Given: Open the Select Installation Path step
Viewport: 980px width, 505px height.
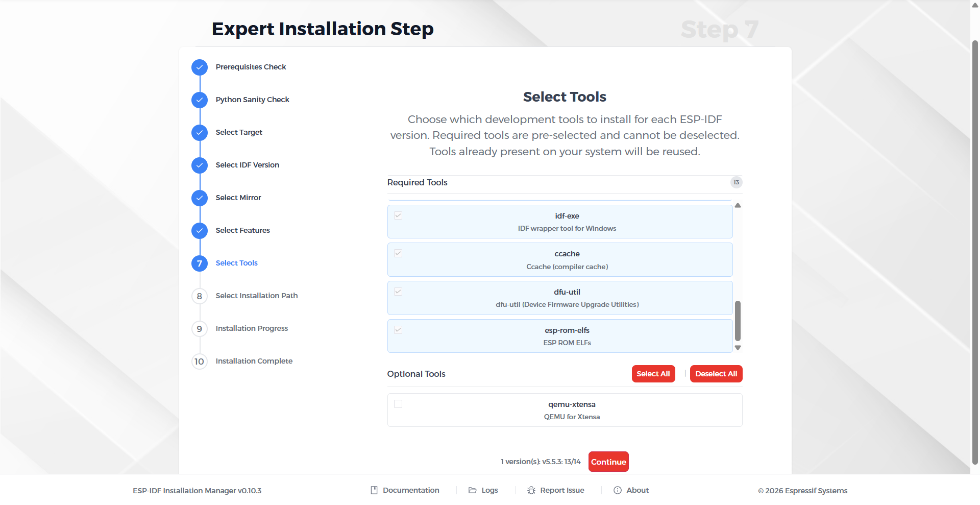Looking at the screenshot, I should 257,296.
